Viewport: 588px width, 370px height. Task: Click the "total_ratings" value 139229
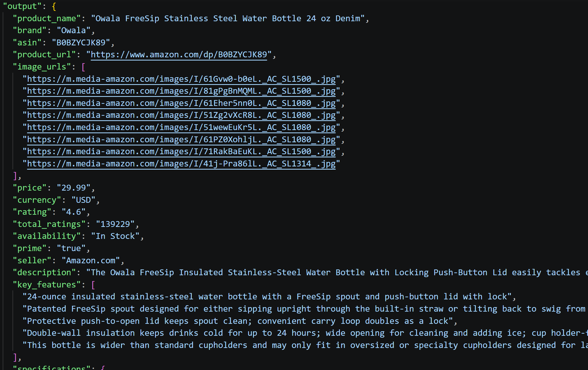[115, 224]
